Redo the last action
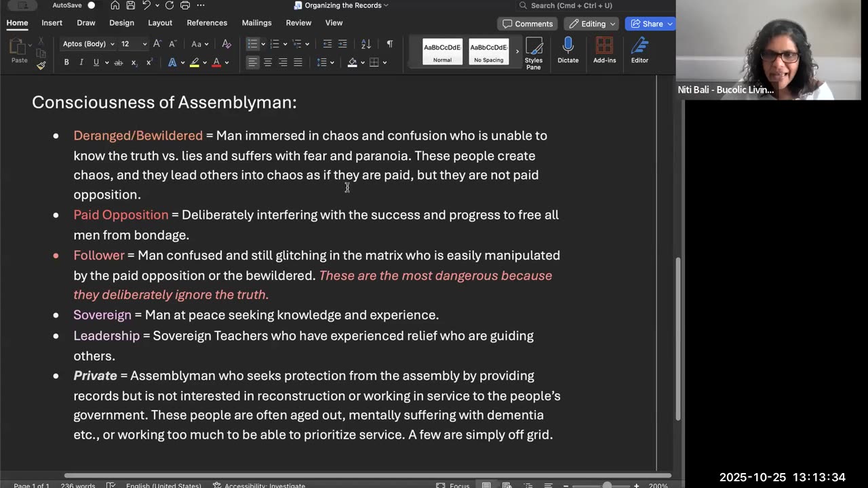The height and width of the screenshot is (488, 868). [169, 5]
